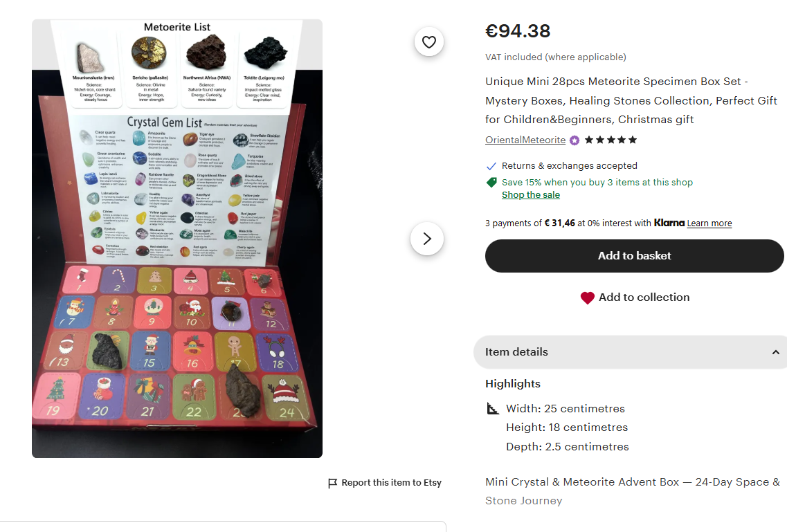Click the green sale tag icon
The height and width of the screenshot is (532, 787).
pyautogui.click(x=491, y=181)
